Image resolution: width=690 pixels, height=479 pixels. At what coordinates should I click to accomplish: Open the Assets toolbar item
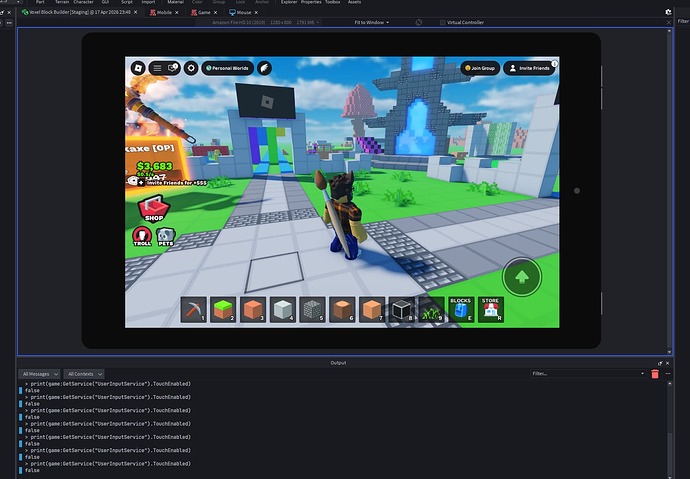coord(354,2)
